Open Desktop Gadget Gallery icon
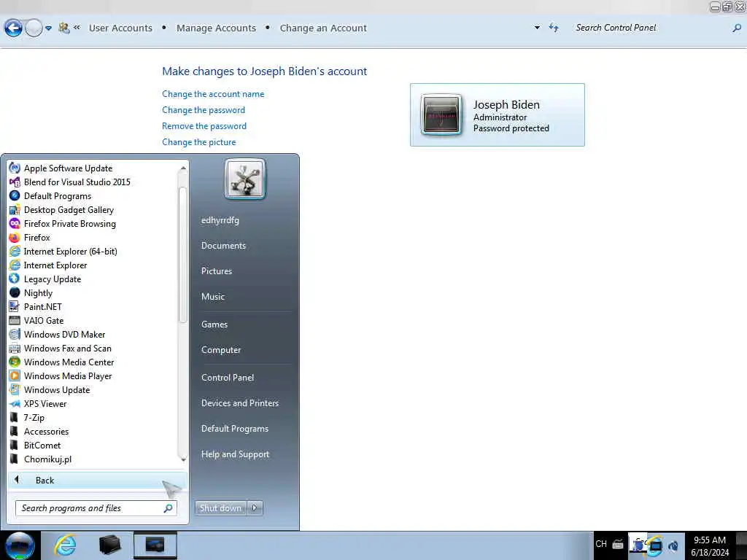Viewport: 747px width, 560px height. click(x=15, y=209)
